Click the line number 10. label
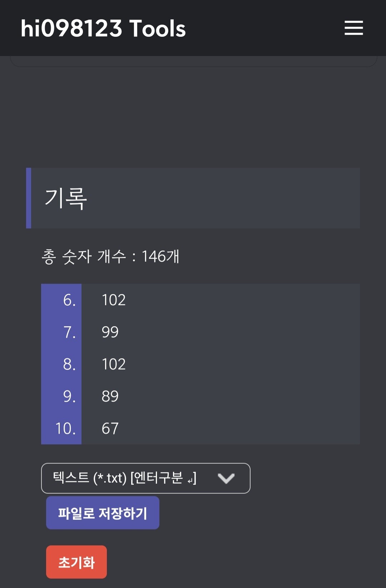 tap(65, 428)
